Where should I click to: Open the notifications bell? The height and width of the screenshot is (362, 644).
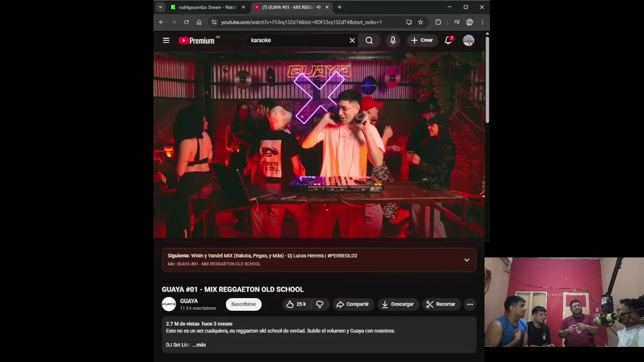click(x=448, y=40)
